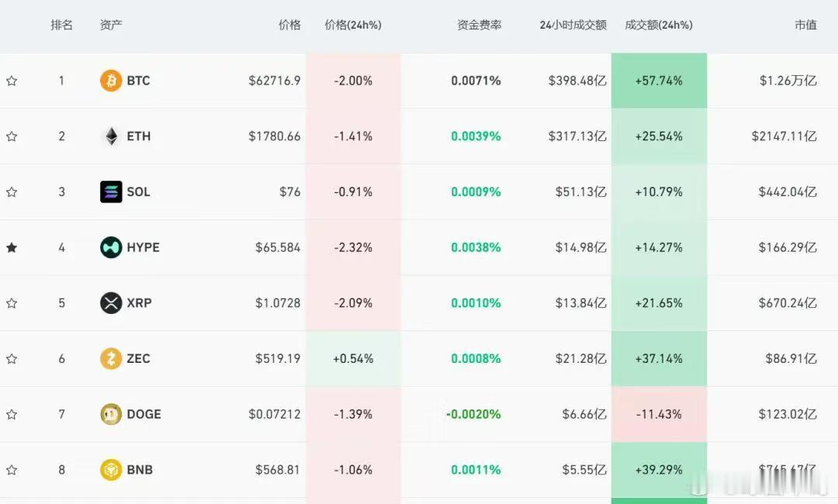Click the $2147.11亿 market cap
Viewport: 838px width, 504px height.
coord(784,136)
